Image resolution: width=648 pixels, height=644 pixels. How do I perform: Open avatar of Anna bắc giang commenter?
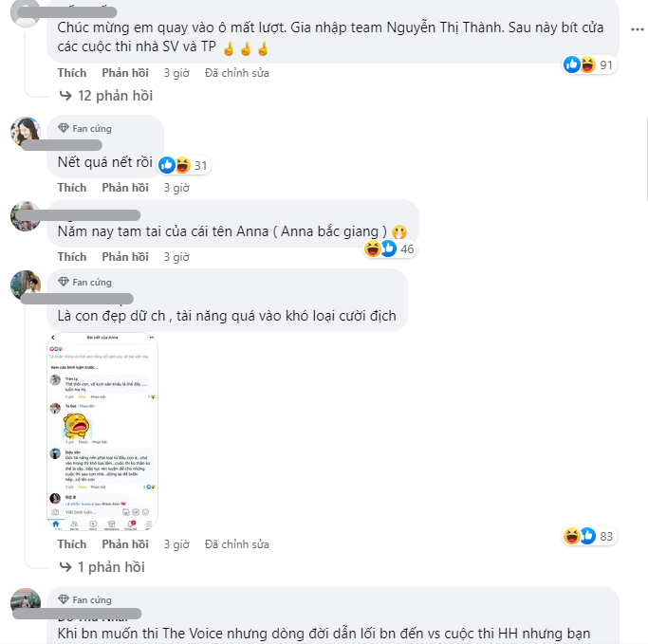(26, 216)
